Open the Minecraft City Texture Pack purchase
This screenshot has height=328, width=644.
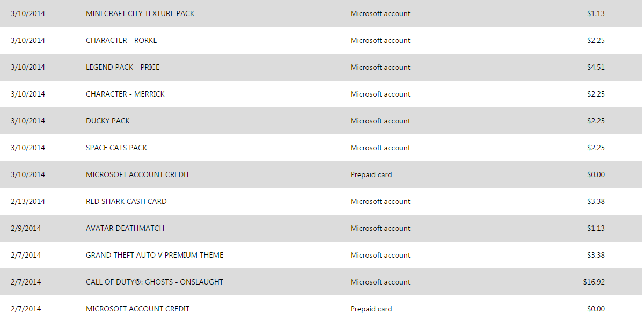point(140,13)
